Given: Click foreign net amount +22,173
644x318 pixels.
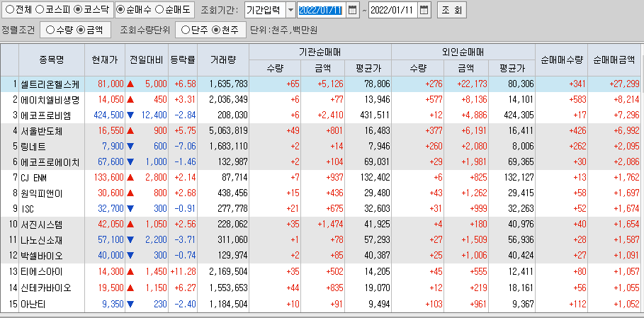Looking at the screenshot, I should [472, 84].
